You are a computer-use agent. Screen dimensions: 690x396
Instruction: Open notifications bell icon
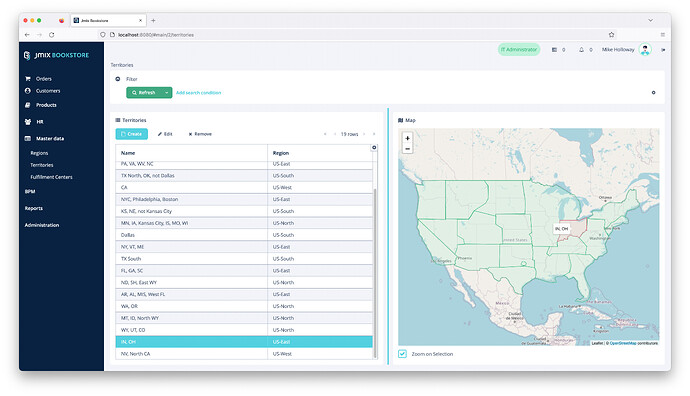[x=581, y=50]
